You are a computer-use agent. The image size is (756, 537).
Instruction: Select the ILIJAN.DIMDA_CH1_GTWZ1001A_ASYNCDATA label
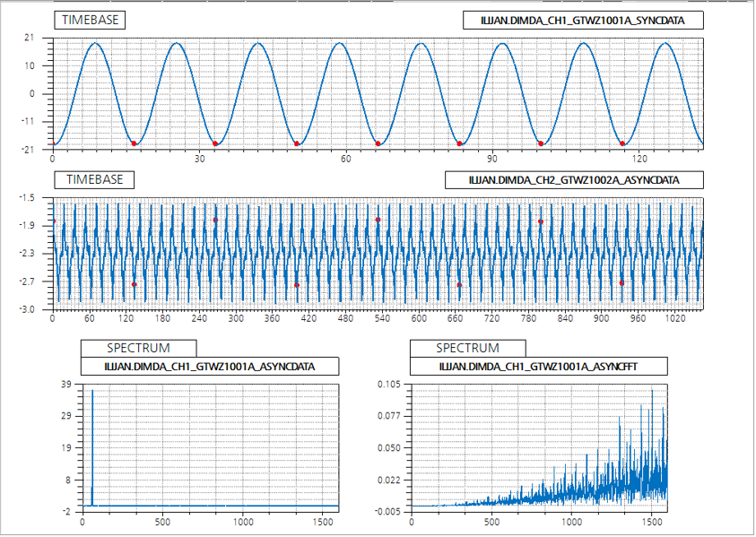210,367
